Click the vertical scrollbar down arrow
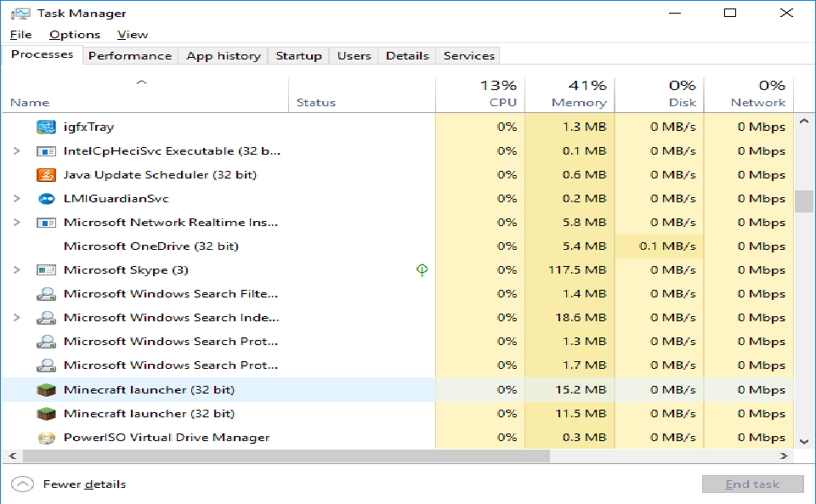The image size is (816, 504). (x=804, y=441)
